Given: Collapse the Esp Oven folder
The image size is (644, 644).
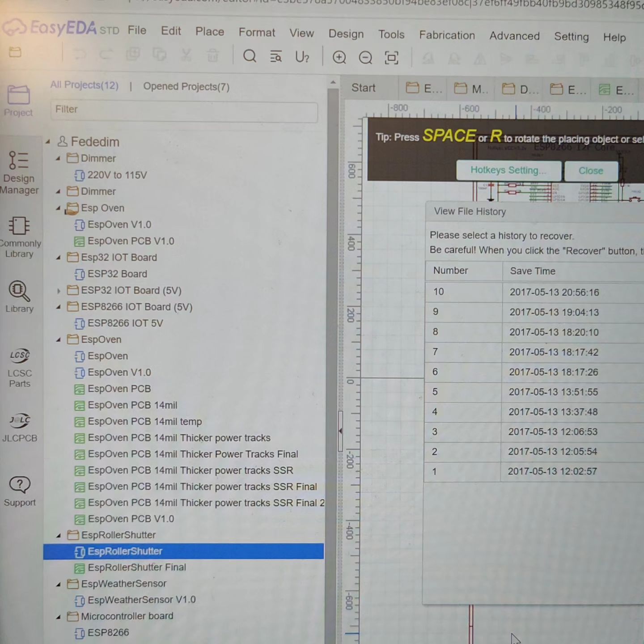Looking at the screenshot, I should (58, 208).
